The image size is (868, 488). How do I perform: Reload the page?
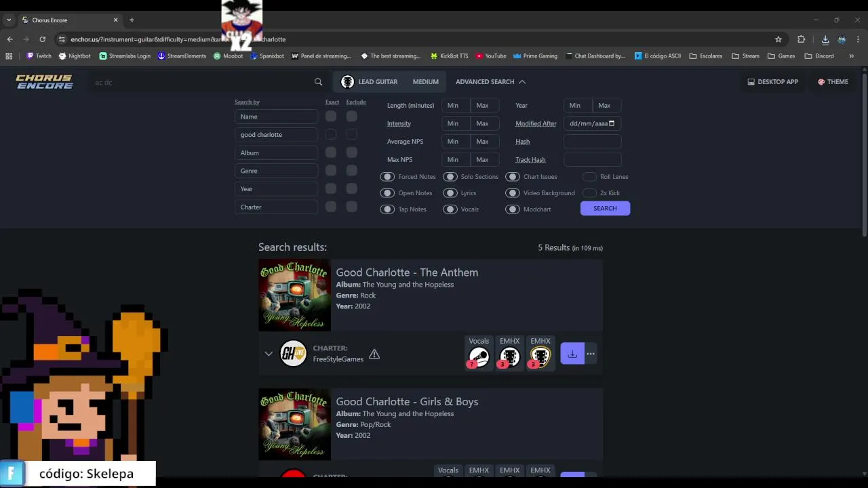[x=42, y=39]
